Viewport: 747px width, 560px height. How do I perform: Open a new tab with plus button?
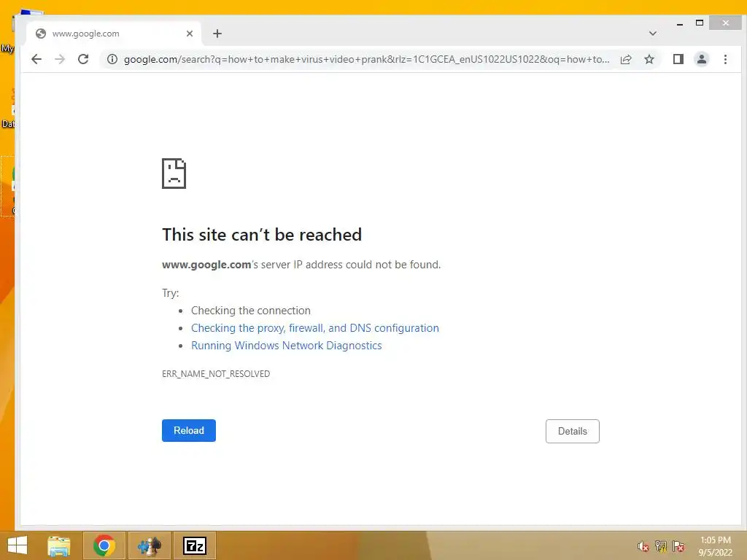coord(217,34)
